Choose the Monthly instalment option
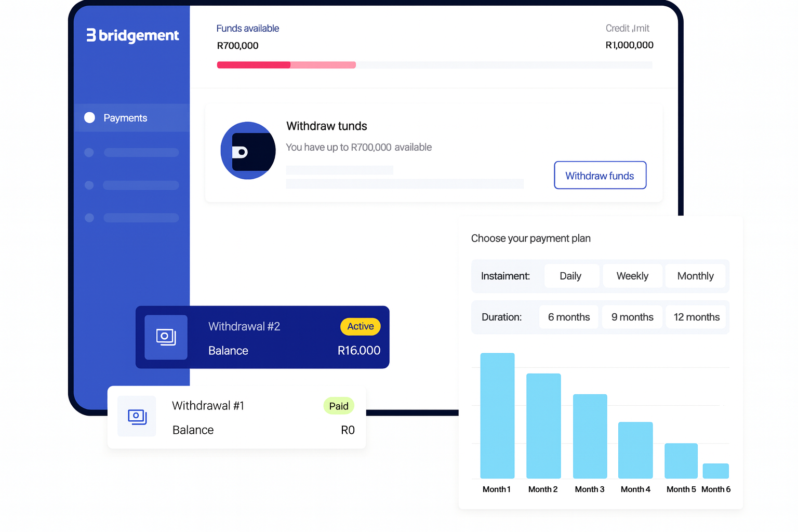Screen dimensions: 798x532 pyautogui.click(x=695, y=276)
